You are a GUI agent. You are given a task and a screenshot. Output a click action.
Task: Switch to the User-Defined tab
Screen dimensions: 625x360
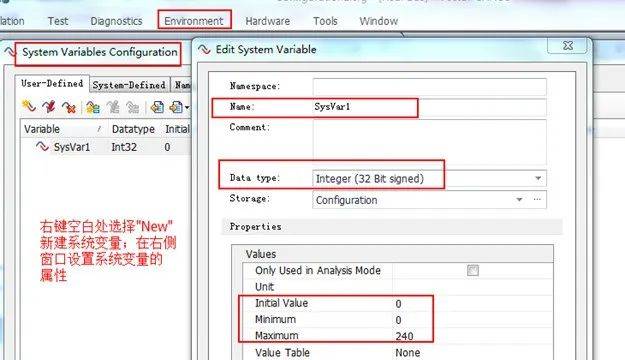52,83
